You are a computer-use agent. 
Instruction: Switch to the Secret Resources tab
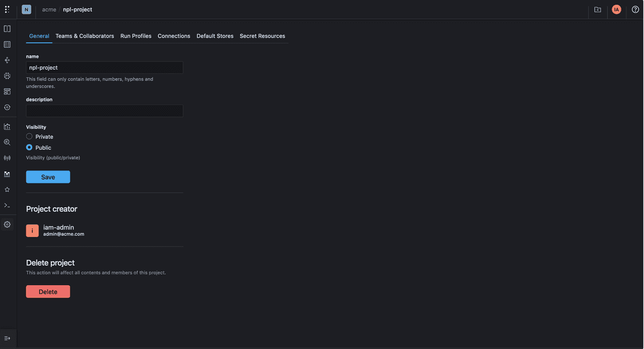262,36
